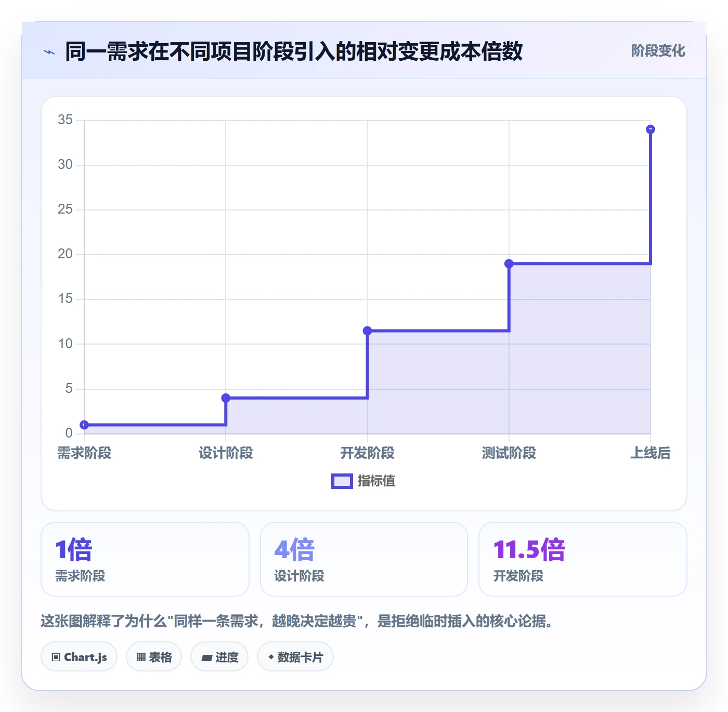This screenshot has height=712, width=728.
Task: Click the 上线后 x-axis label
Action: point(651,453)
